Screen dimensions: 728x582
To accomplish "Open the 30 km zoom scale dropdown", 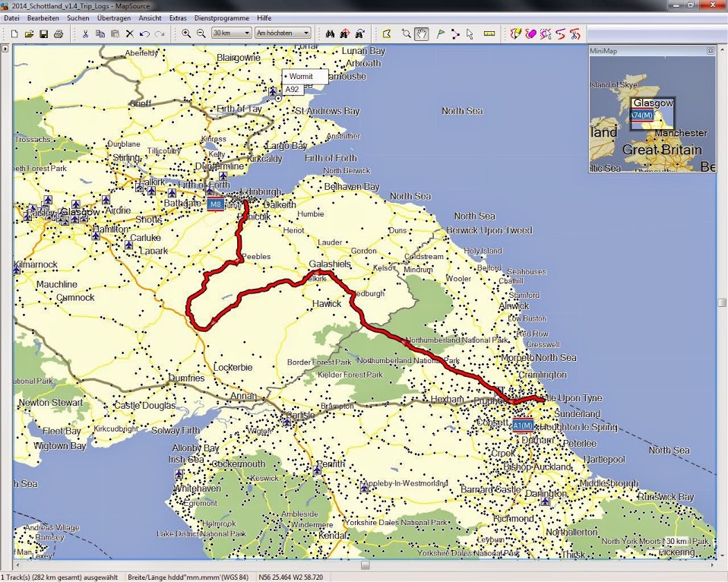I will tap(232, 33).
